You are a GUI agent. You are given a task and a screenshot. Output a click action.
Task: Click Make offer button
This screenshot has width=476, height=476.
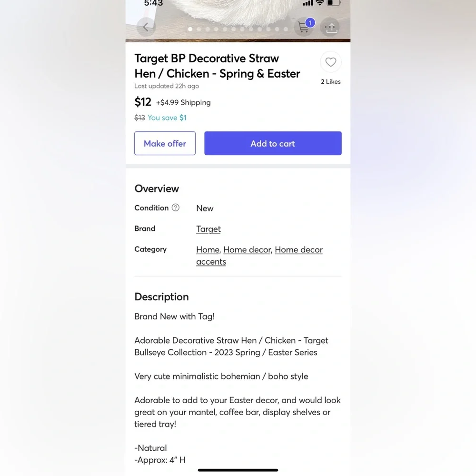coord(165,143)
